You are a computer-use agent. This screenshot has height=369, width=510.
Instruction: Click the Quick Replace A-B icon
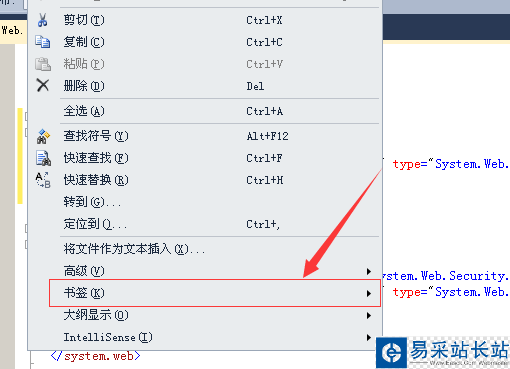coord(43,180)
